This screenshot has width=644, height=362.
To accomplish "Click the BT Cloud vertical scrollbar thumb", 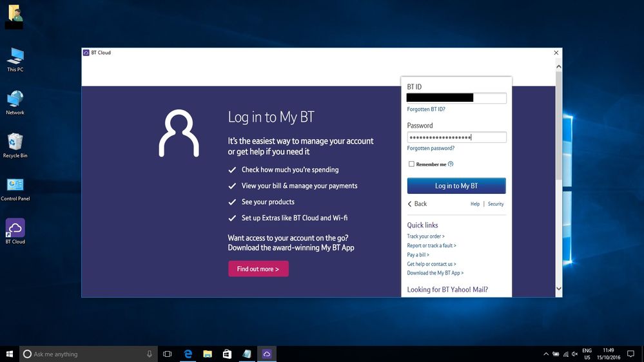I will click(x=558, y=125).
